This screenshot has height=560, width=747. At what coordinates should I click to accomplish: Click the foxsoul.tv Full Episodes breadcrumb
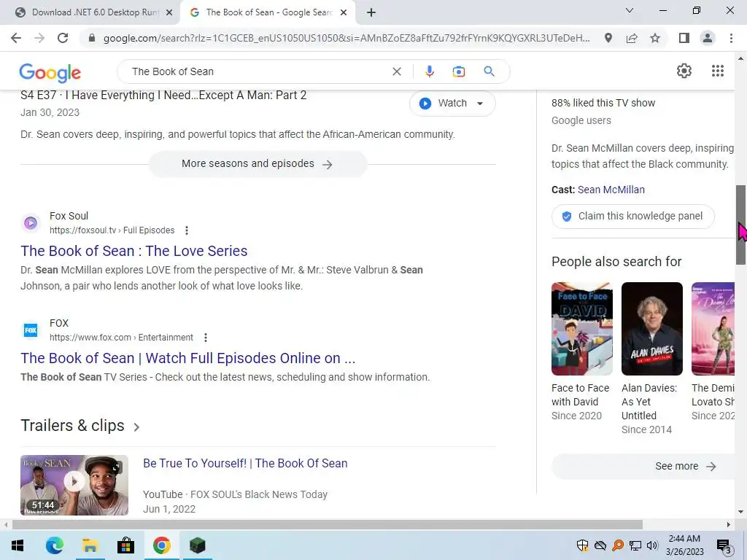(112, 230)
